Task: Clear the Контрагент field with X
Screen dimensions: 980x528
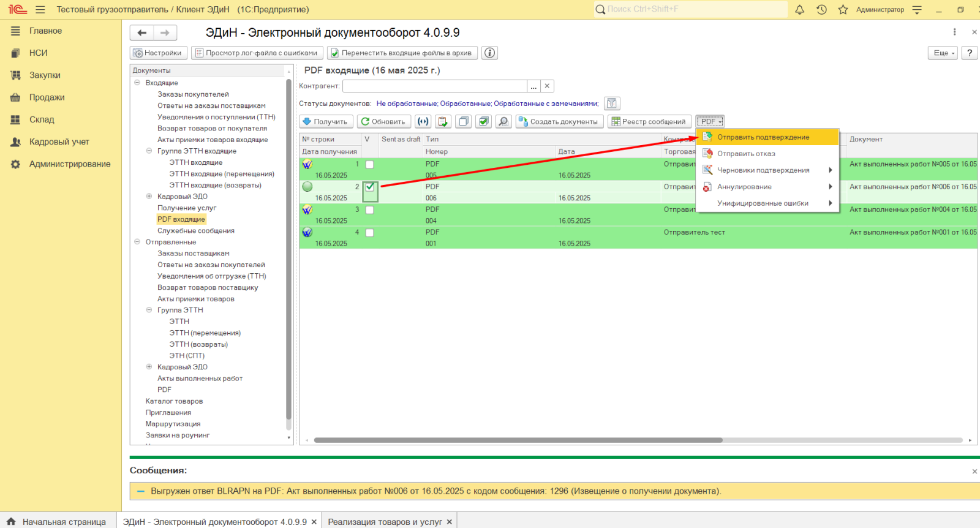Action: tap(548, 86)
